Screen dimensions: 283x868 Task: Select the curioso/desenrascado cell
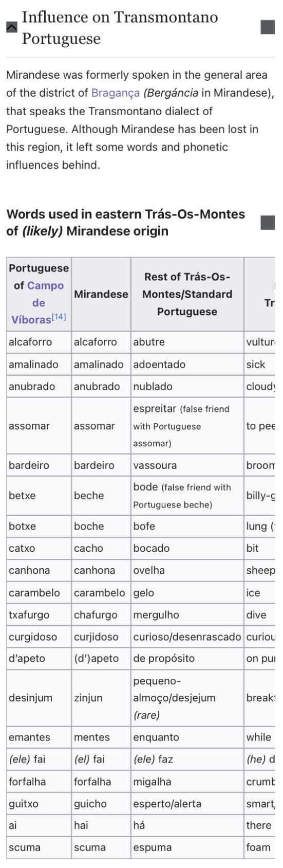coord(187,637)
